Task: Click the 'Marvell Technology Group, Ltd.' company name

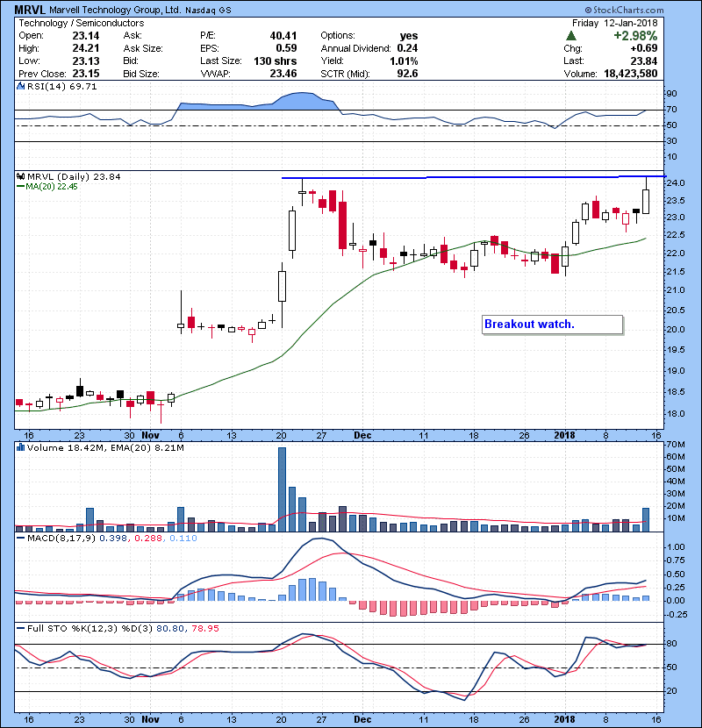Action: coord(115,10)
